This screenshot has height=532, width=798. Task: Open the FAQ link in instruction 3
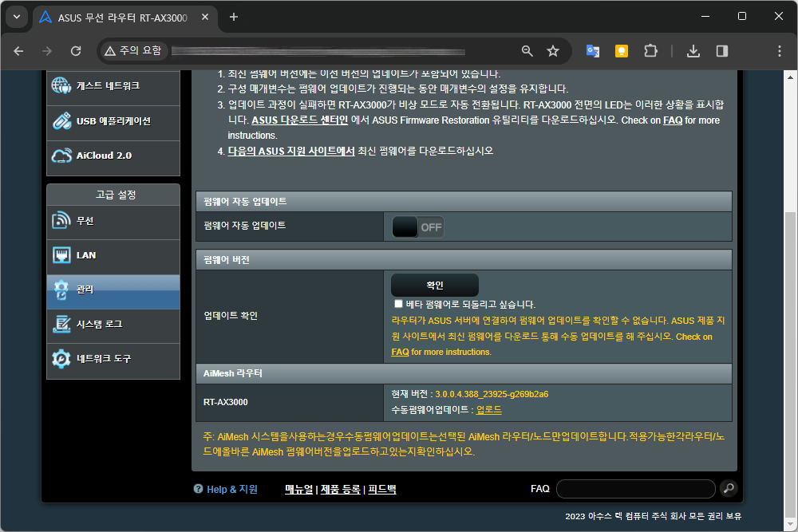(x=672, y=120)
